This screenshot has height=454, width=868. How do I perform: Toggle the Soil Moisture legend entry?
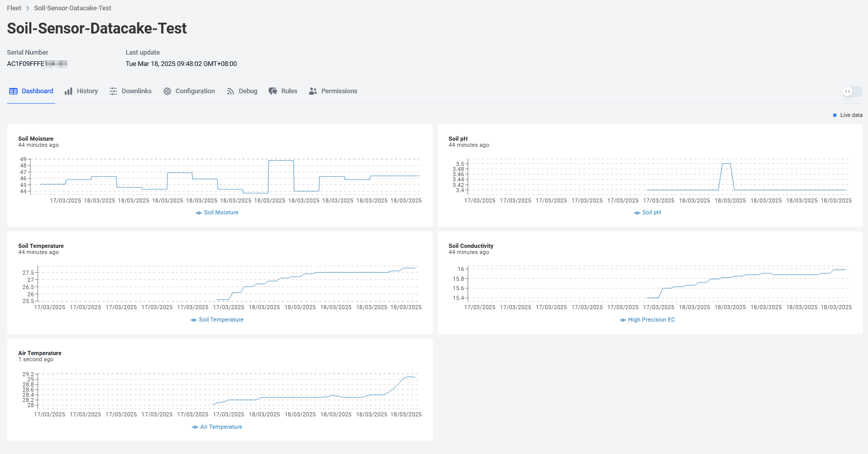[217, 213]
